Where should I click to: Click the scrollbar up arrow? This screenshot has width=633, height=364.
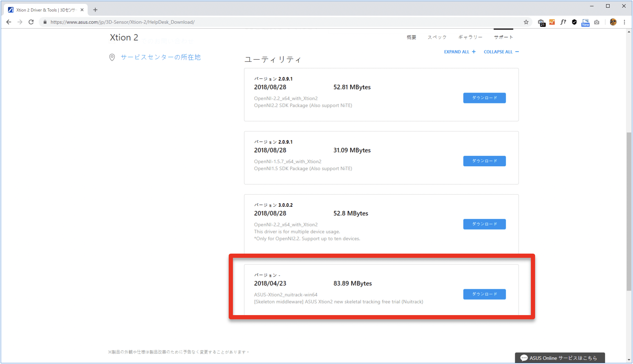pos(629,32)
